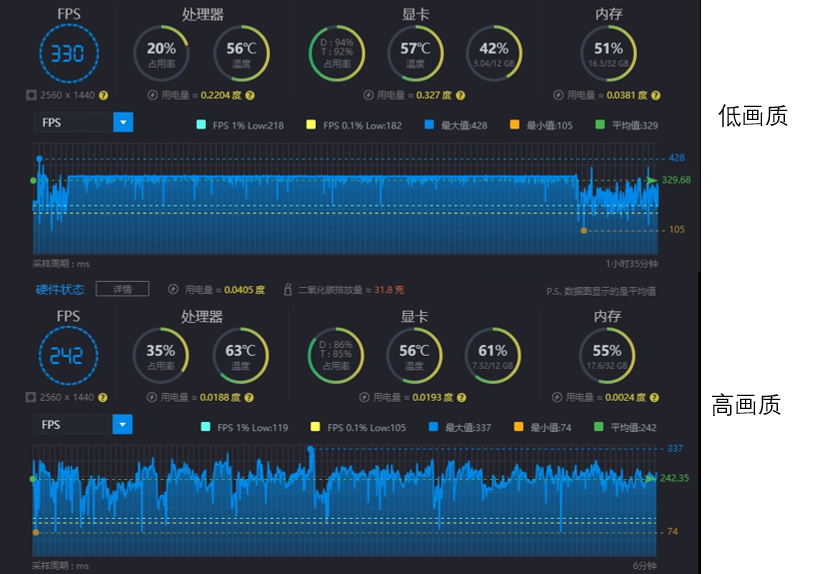The image size is (833, 574).
Task: Click help icon next to processor power 0.2204 度
Action: click(250, 96)
